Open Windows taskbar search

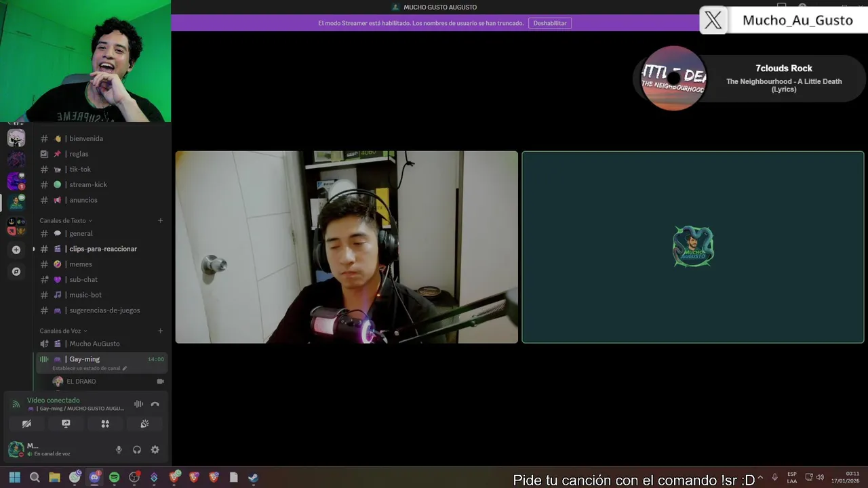click(x=35, y=477)
